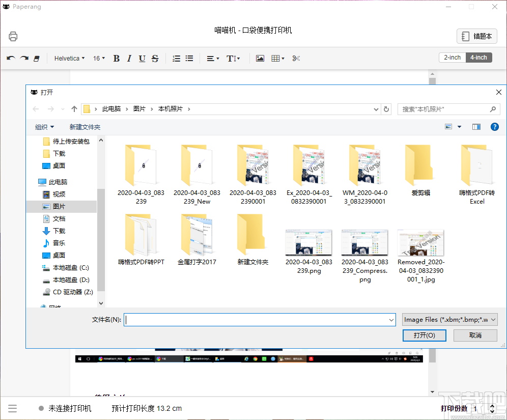Click the printer icon below the cat logo
Viewport: 507px width, 420px height.
pos(13,36)
